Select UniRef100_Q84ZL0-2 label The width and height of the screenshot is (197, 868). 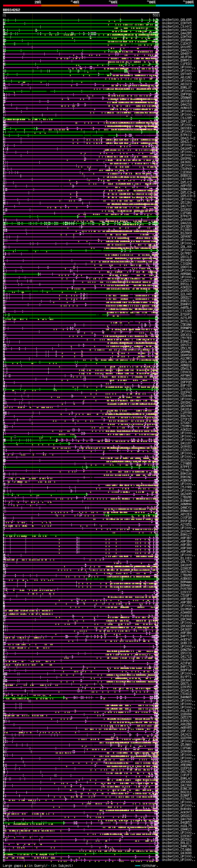coord(179,138)
